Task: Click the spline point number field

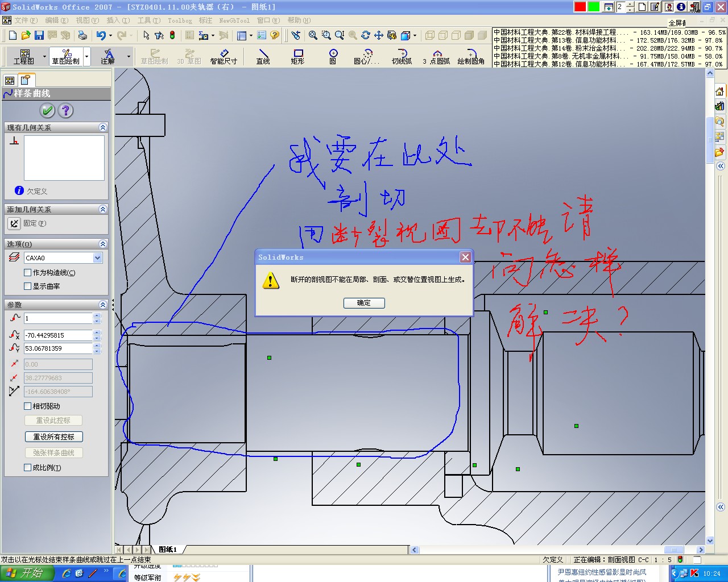Action: coord(58,318)
